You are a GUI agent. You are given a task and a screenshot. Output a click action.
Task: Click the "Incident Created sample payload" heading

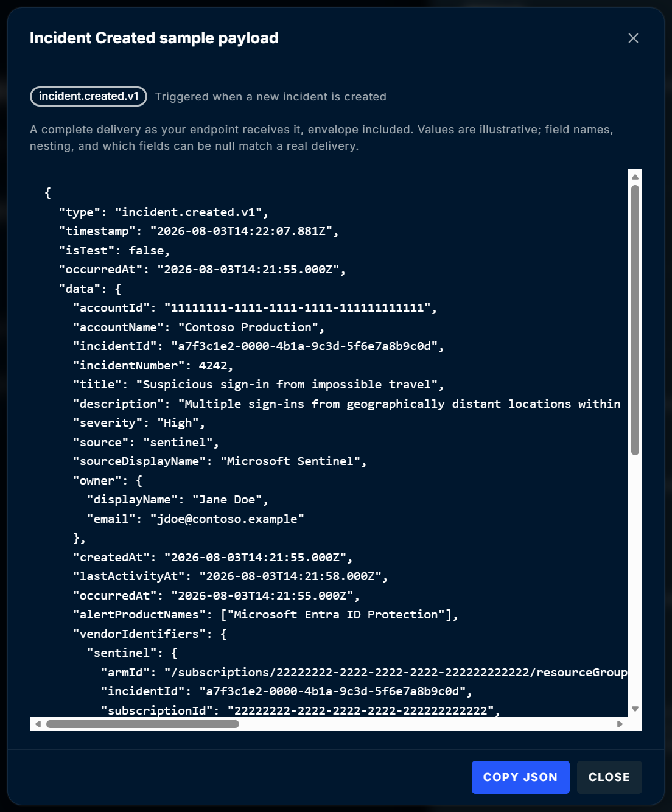point(154,38)
